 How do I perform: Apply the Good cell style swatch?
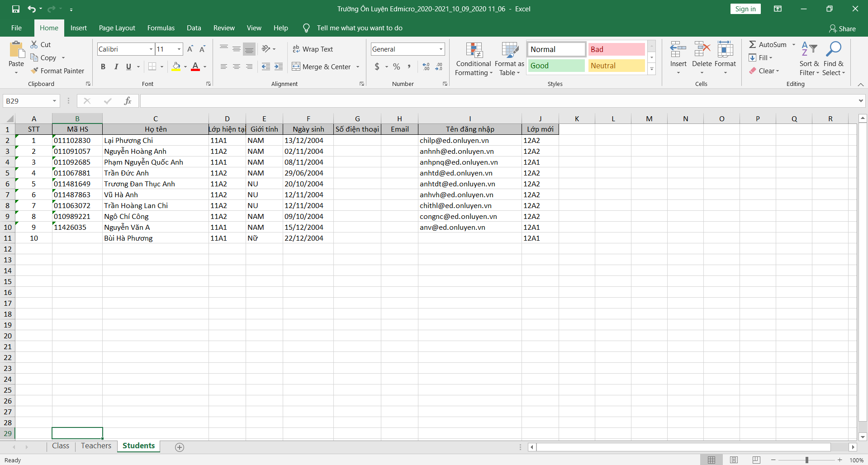tap(556, 66)
